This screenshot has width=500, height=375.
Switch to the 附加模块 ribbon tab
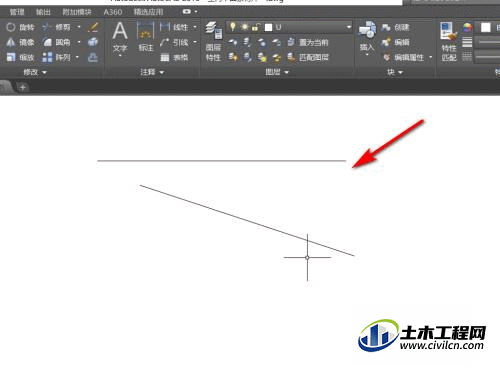[77, 12]
